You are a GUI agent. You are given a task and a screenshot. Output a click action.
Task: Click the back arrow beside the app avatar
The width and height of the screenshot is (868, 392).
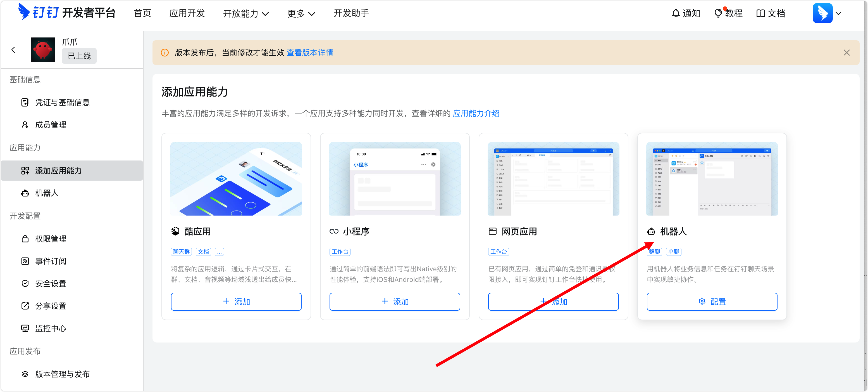[13, 50]
